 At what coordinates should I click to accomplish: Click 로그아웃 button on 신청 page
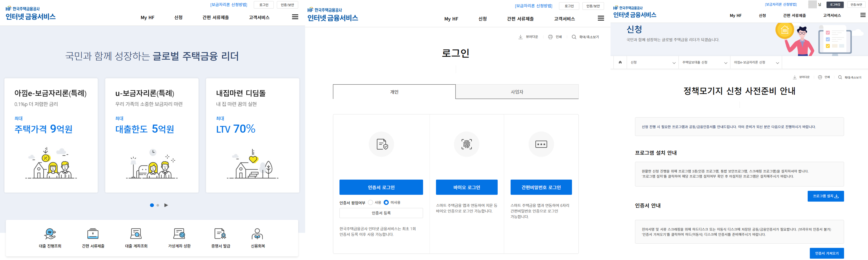pos(835,4)
